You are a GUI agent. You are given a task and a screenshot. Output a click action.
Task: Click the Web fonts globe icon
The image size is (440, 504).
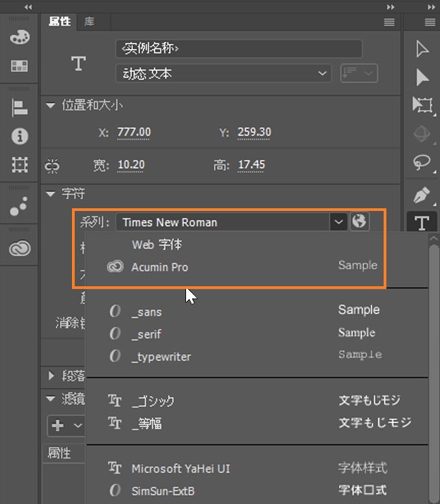(x=359, y=221)
